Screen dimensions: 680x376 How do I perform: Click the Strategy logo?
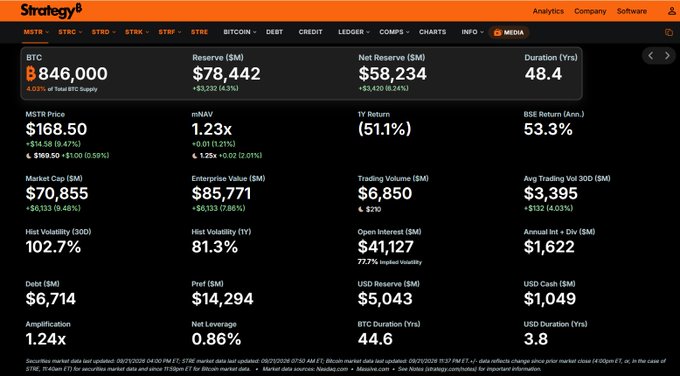pyautogui.click(x=51, y=11)
